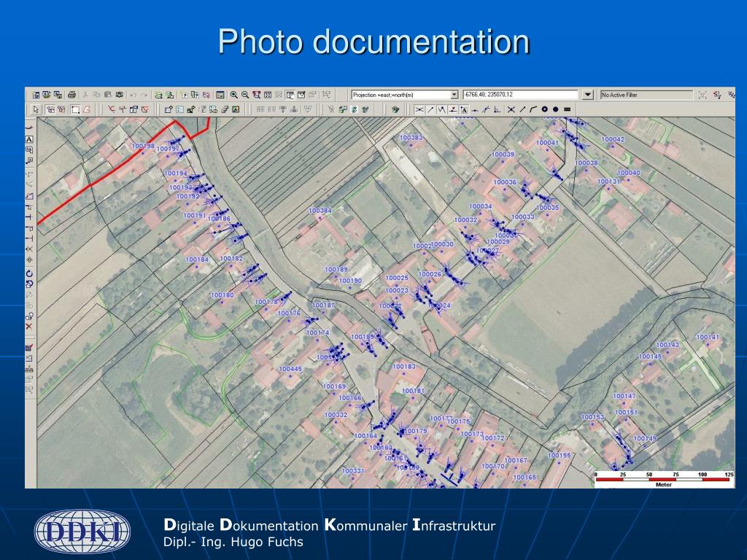The height and width of the screenshot is (560, 747).
Task: Click map label 100042
Action: pyautogui.click(x=613, y=139)
